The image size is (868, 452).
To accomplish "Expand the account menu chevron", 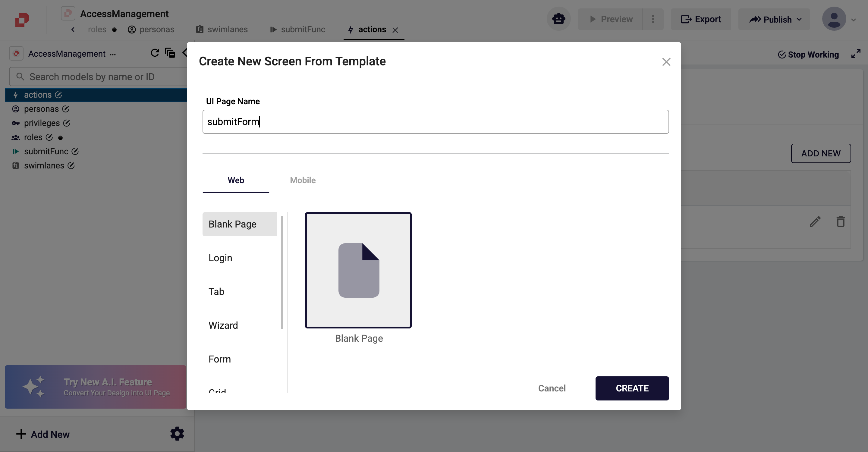I will pos(854,20).
